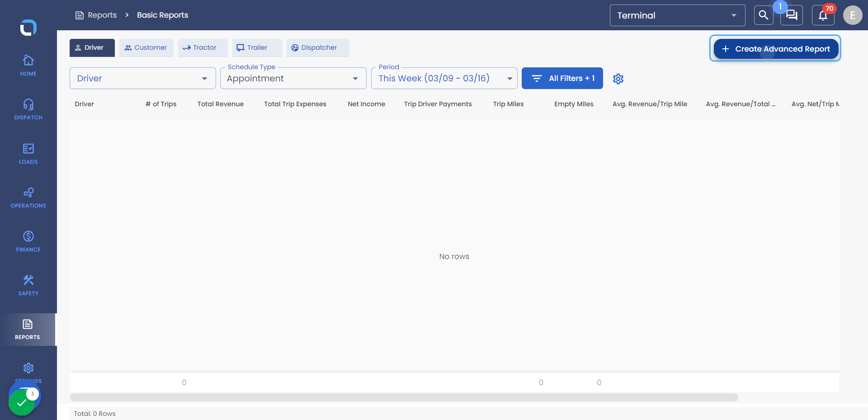This screenshot has width=868, height=420.
Task: Sort by Net Income column header
Action: tap(366, 104)
